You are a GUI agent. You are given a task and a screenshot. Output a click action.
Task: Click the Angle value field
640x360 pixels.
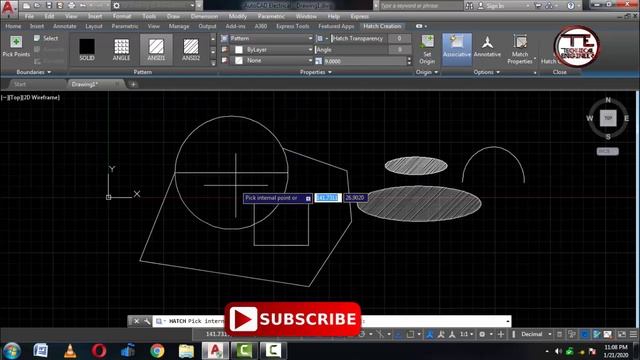click(x=399, y=50)
